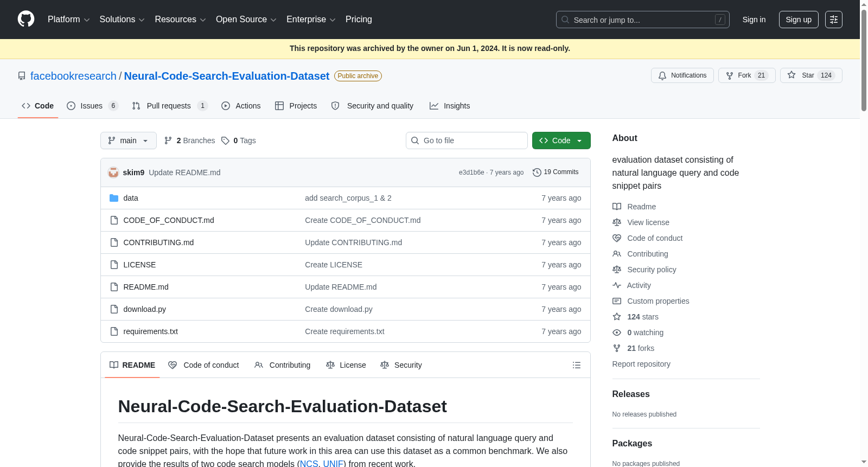Viewport: 868px width, 467px height.
Task: View the 2 Branches list
Action: pos(190,140)
